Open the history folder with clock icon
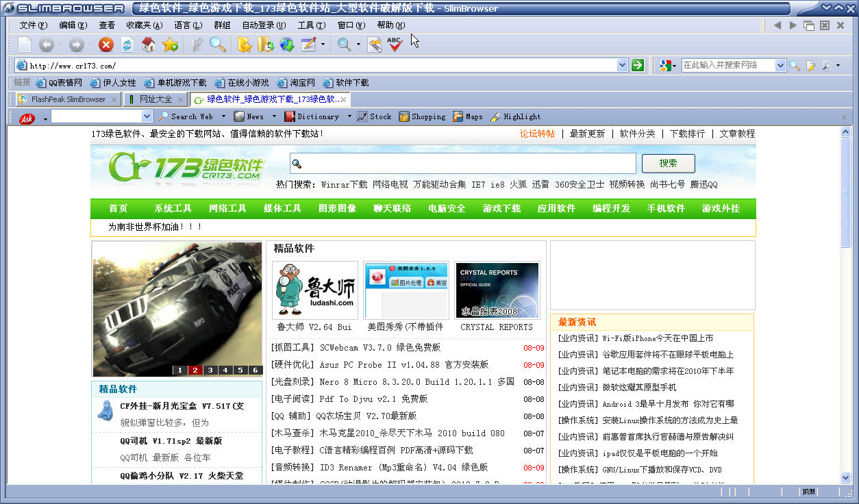The height and width of the screenshot is (504, 859). [266, 45]
